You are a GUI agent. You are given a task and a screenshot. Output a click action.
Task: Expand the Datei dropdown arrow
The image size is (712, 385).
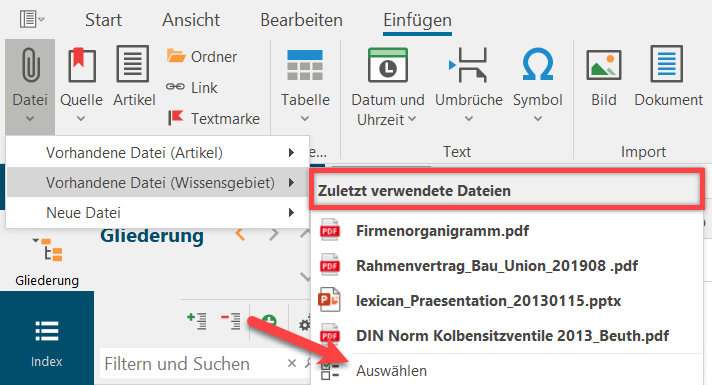30,119
